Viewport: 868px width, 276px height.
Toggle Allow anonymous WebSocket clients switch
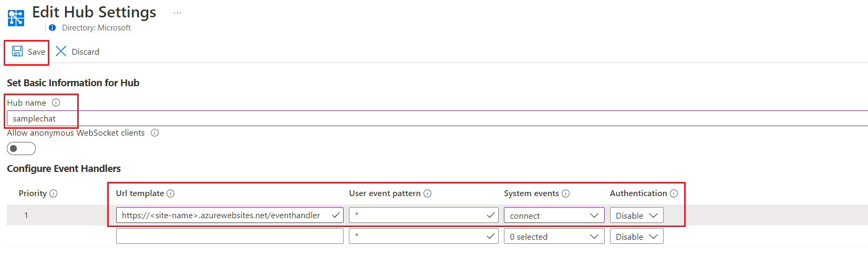click(21, 149)
